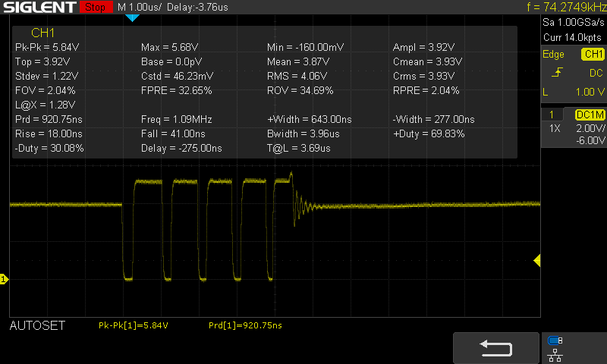Click the Rise = 18.00ns measurement
This screenshot has width=607, height=364.
[49, 133]
